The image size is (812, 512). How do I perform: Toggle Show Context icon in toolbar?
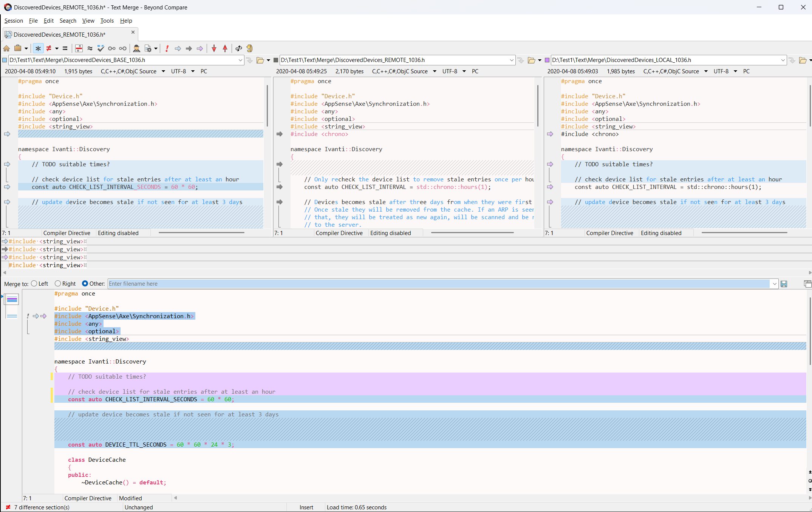point(79,48)
